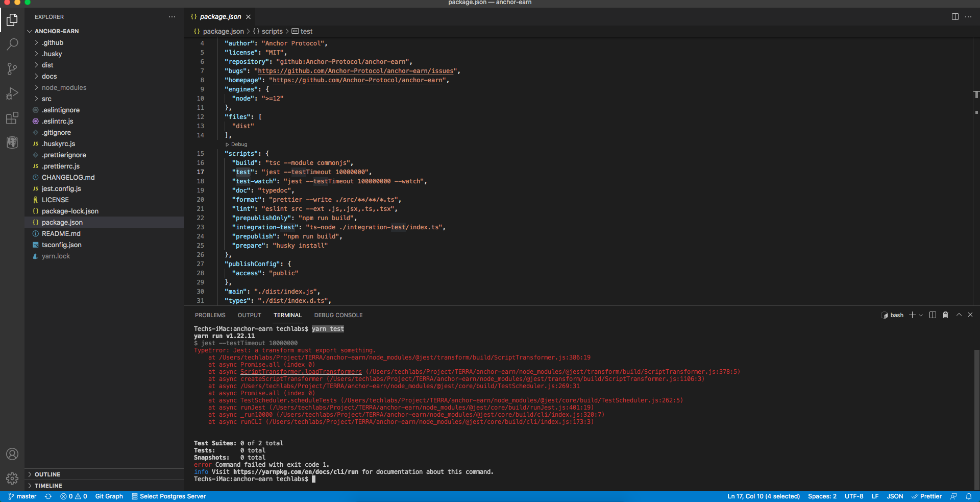This screenshot has width=980, height=502.
Task: Open the jest.config.js file
Action: coord(104,188)
